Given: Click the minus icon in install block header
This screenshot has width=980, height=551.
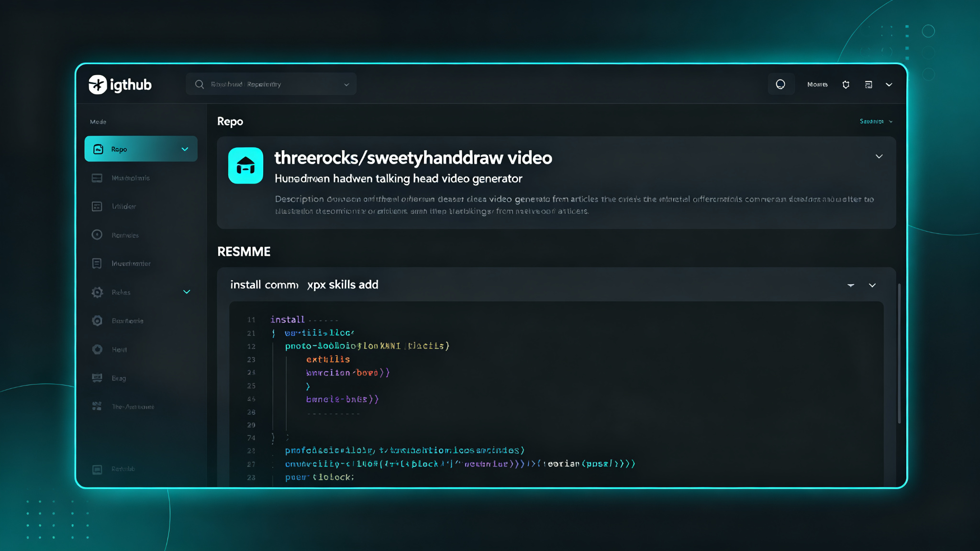Looking at the screenshot, I should [851, 285].
